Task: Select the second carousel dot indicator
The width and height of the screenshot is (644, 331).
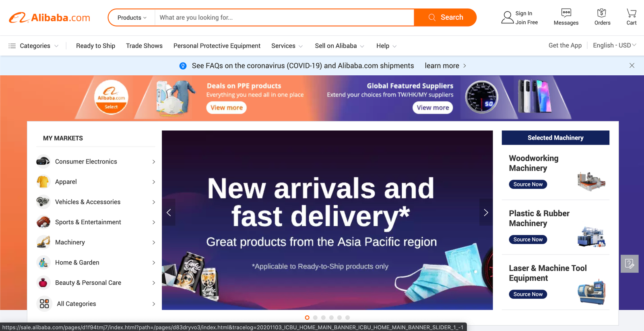Action: click(315, 318)
